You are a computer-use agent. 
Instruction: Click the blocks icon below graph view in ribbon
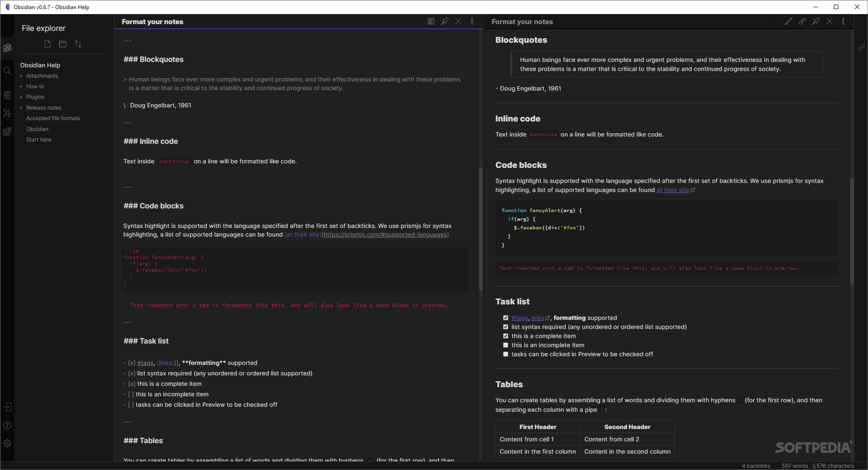7,131
